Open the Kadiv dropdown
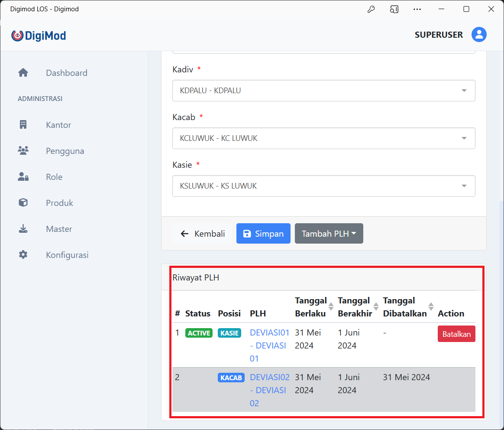Screen dimensions: 504x430 pyautogui.click(x=323, y=91)
